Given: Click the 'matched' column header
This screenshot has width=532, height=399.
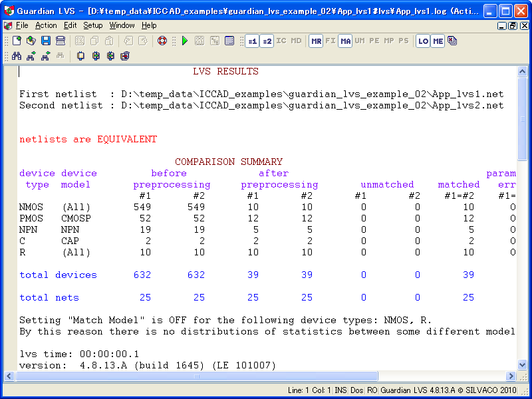Looking at the screenshot, I should [459, 185].
